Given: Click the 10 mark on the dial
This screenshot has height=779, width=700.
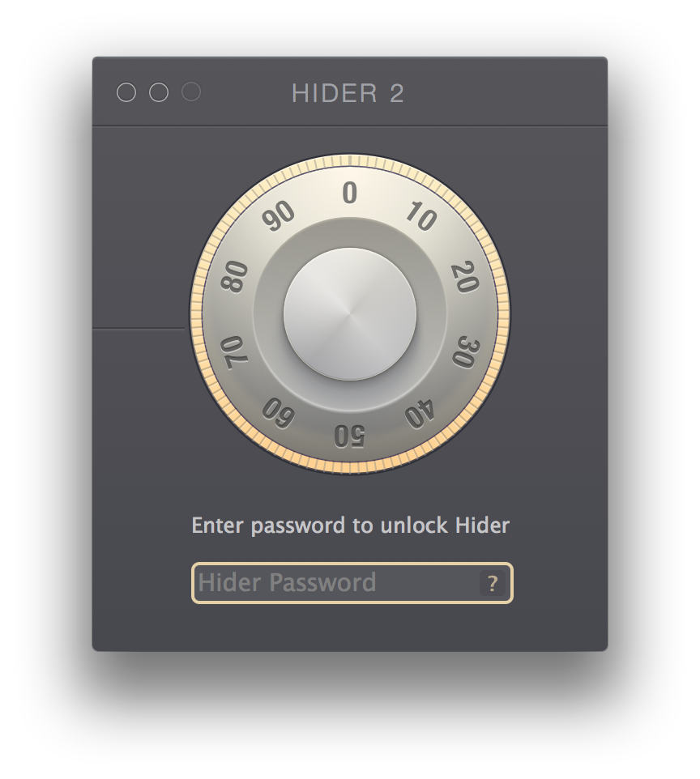Looking at the screenshot, I should (x=421, y=216).
